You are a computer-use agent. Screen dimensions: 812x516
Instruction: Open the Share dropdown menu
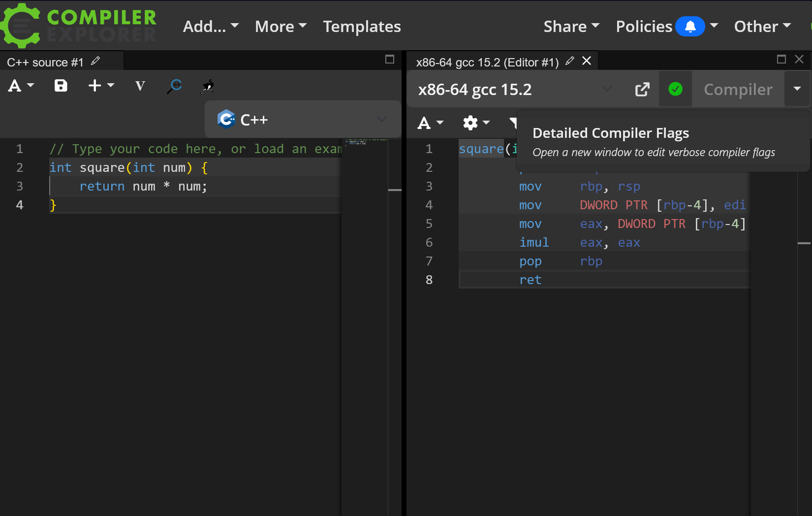point(571,26)
